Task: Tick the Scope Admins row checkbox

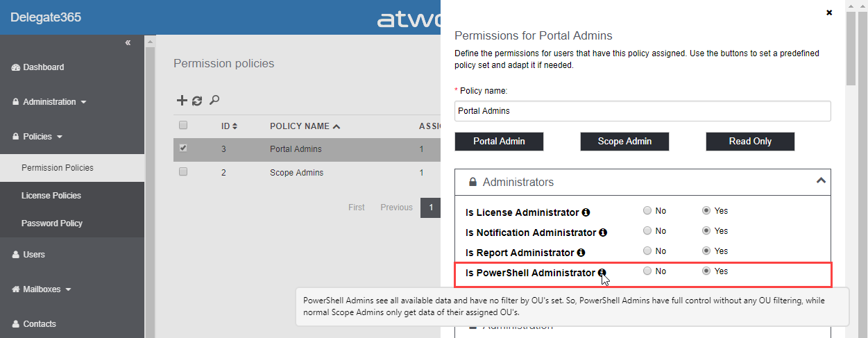Action: pyautogui.click(x=183, y=171)
